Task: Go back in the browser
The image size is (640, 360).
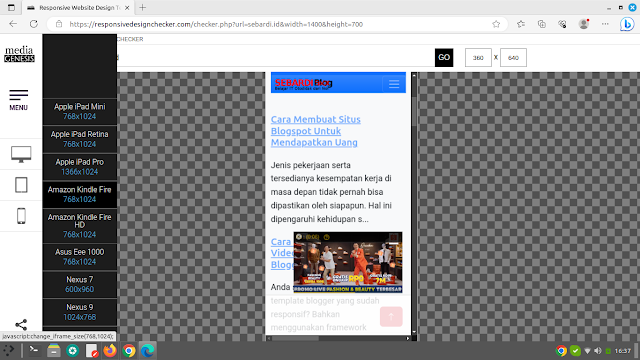Action: click(x=13, y=24)
